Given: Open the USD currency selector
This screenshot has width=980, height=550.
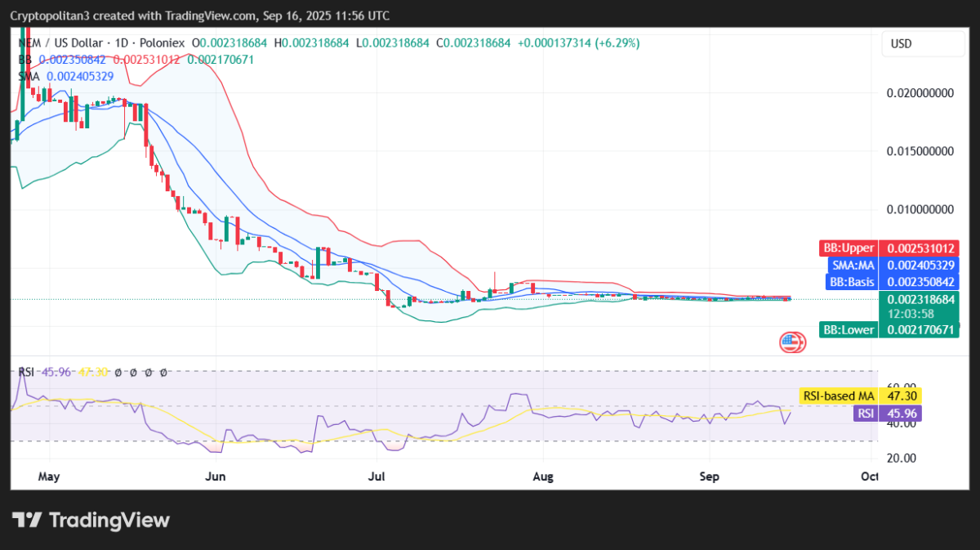Looking at the screenshot, I should point(901,43).
